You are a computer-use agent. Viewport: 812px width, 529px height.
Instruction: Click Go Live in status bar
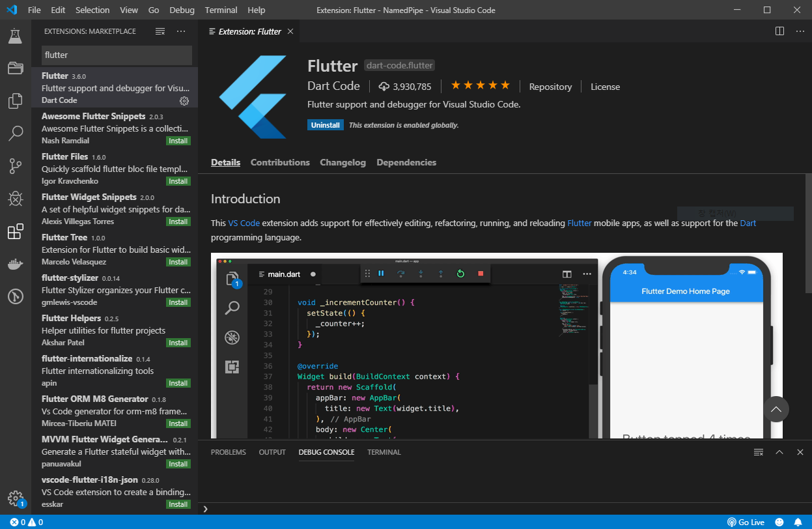click(x=746, y=522)
